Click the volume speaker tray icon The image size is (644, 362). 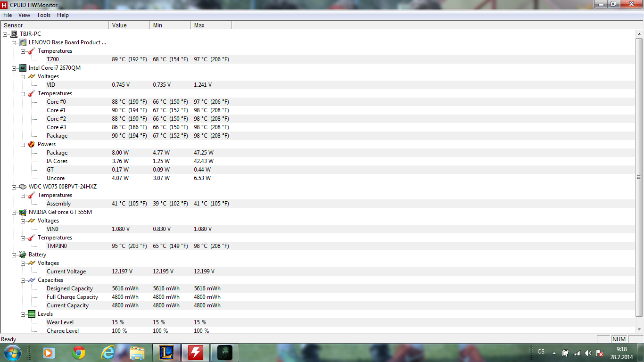588,353
